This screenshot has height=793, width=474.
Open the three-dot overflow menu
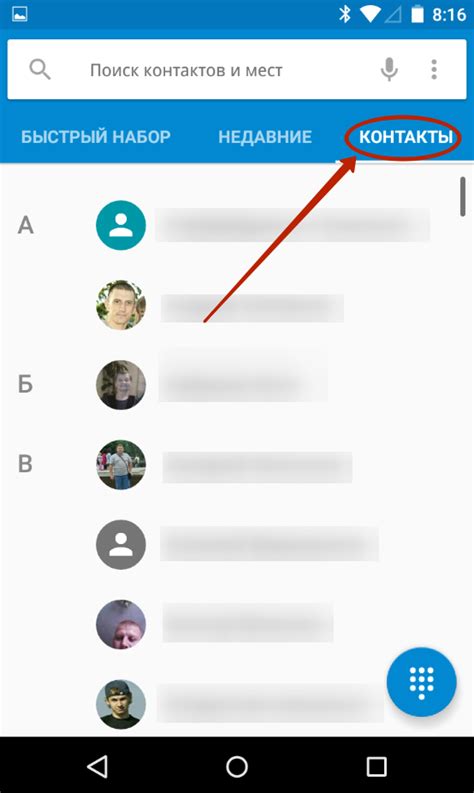[x=434, y=69]
